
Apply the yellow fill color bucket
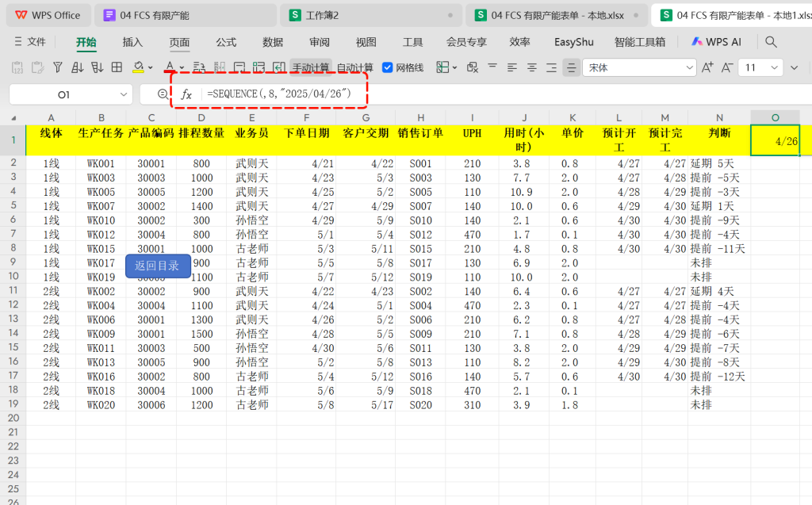click(x=138, y=67)
